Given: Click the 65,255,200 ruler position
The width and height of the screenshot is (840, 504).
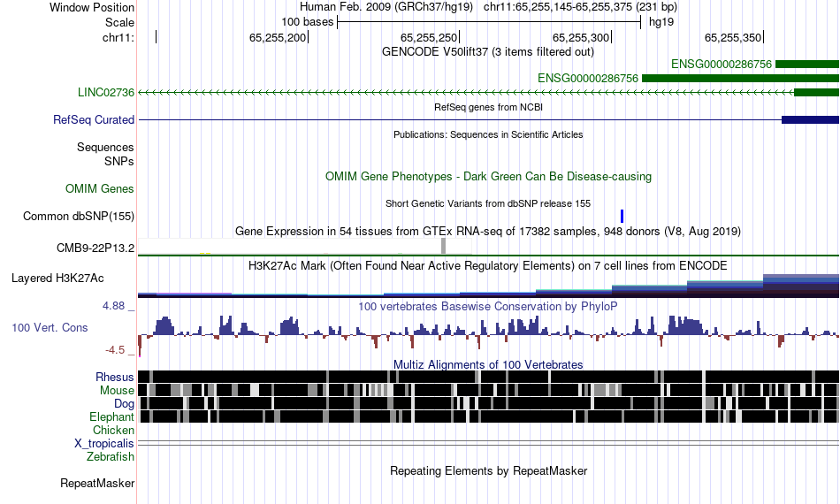Looking at the screenshot, I should pyautogui.click(x=278, y=37).
